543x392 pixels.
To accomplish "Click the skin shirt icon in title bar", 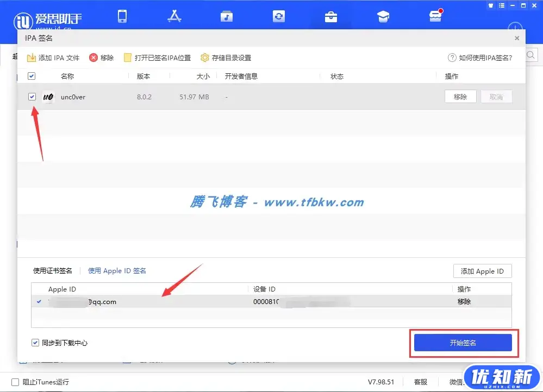I will click(491, 5).
